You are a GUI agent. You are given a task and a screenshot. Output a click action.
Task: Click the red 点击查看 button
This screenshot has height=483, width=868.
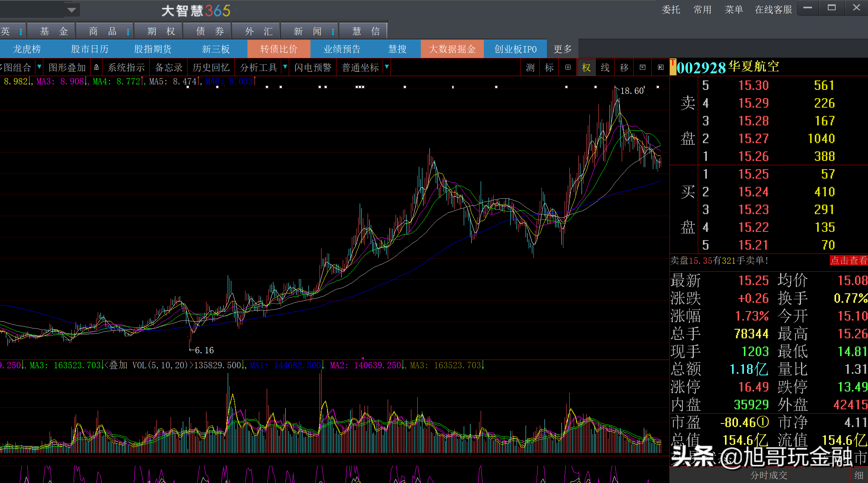point(849,261)
